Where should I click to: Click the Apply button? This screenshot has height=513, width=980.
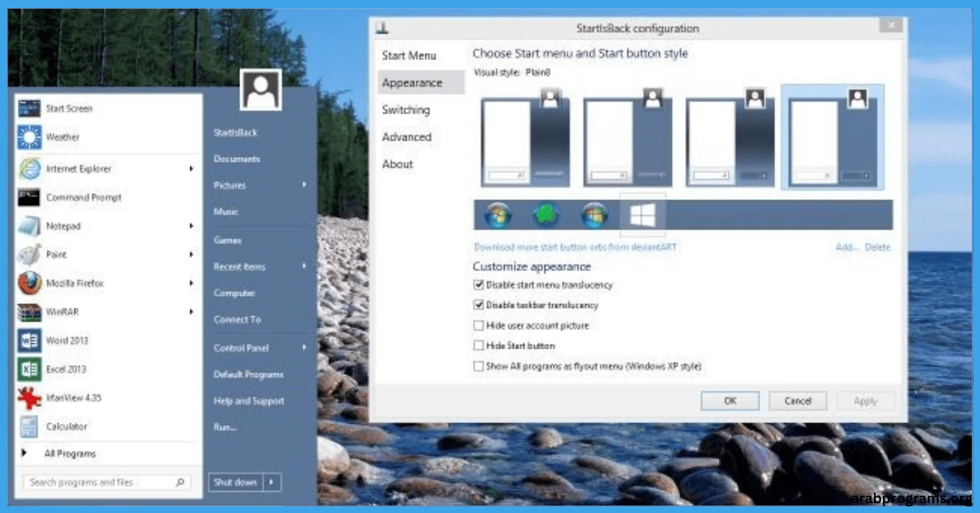point(866,401)
